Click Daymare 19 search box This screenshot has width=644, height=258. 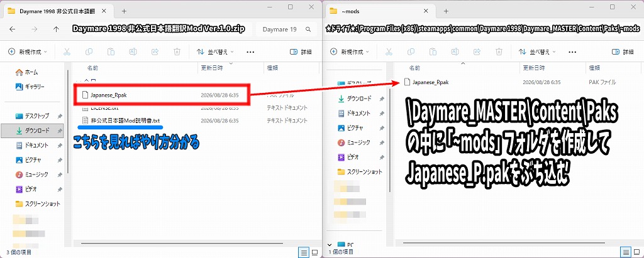click(286, 30)
